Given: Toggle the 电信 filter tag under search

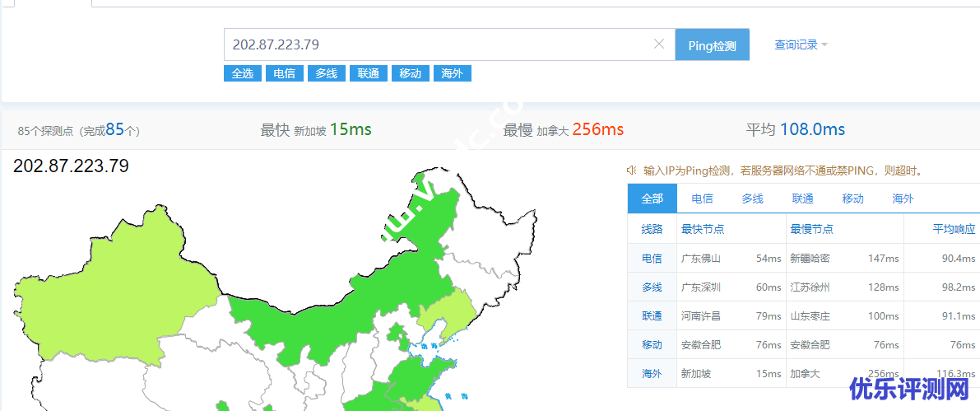Looking at the screenshot, I should [285, 73].
